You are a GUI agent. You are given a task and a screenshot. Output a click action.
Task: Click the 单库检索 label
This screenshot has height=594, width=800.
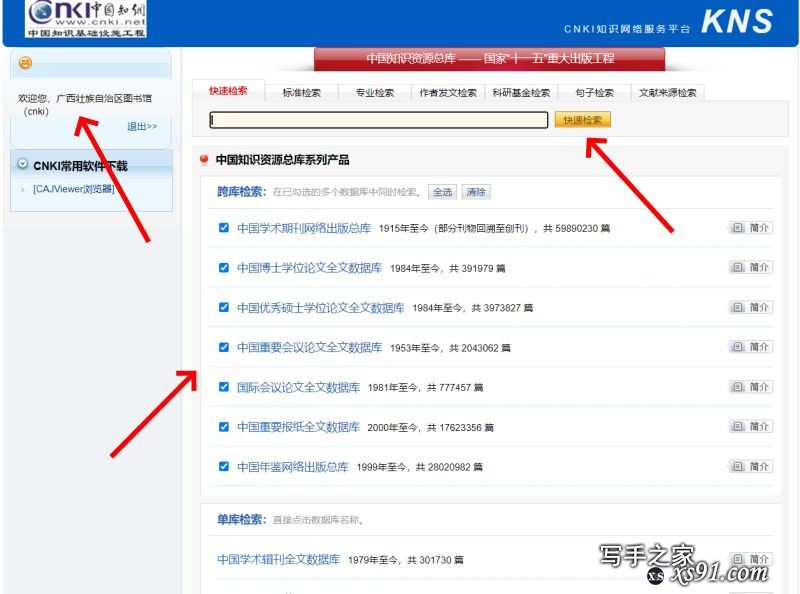click(241, 519)
